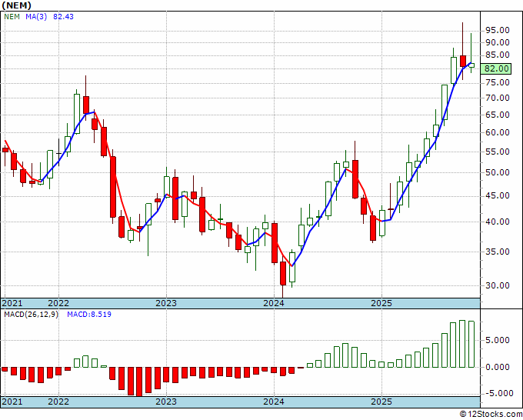Click 2024 on the MACD panel timeline
This screenshot has width=523, height=420.
[x=274, y=402]
